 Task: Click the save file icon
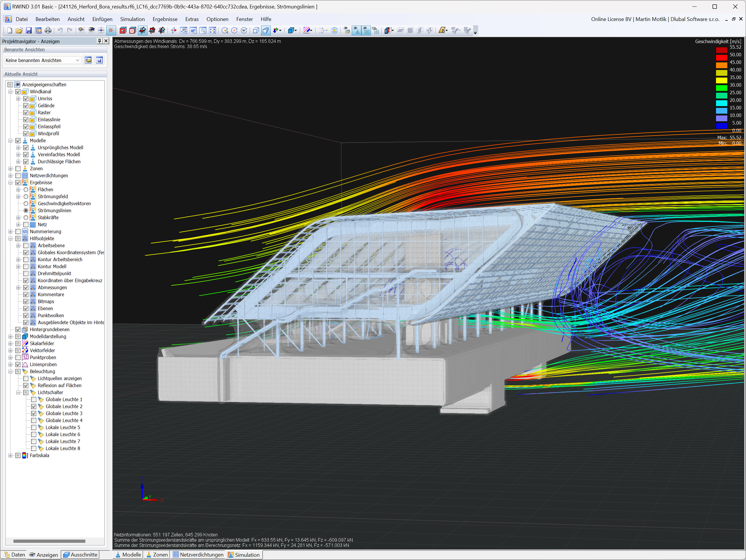tap(29, 30)
